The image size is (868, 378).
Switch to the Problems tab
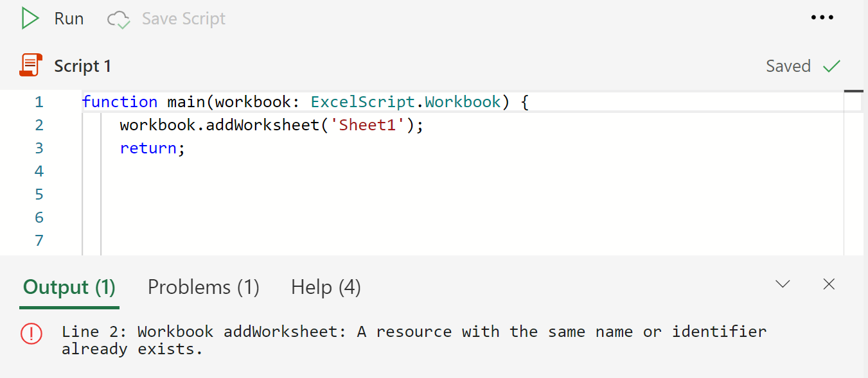click(203, 287)
